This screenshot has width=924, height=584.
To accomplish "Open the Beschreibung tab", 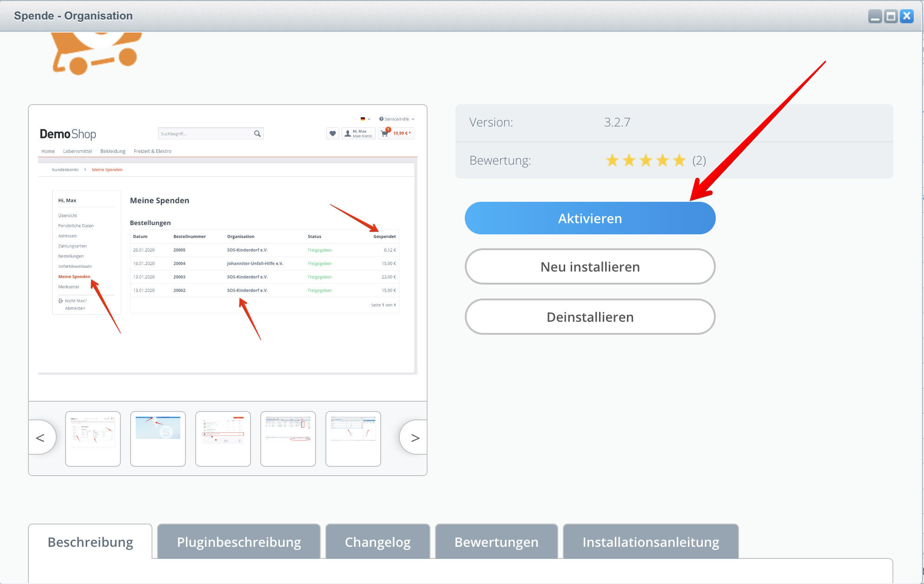I will pyautogui.click(x=90, y=542).
